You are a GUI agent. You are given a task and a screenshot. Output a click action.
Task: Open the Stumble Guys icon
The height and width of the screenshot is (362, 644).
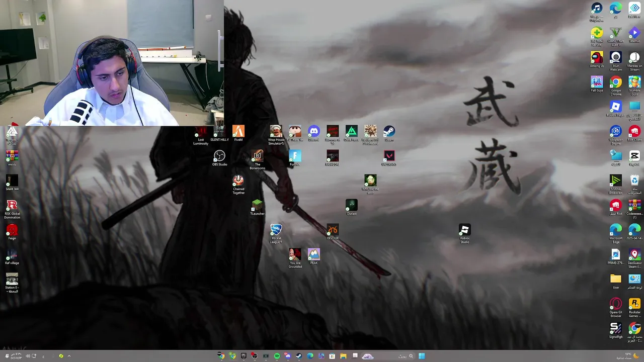click(634, 86)
